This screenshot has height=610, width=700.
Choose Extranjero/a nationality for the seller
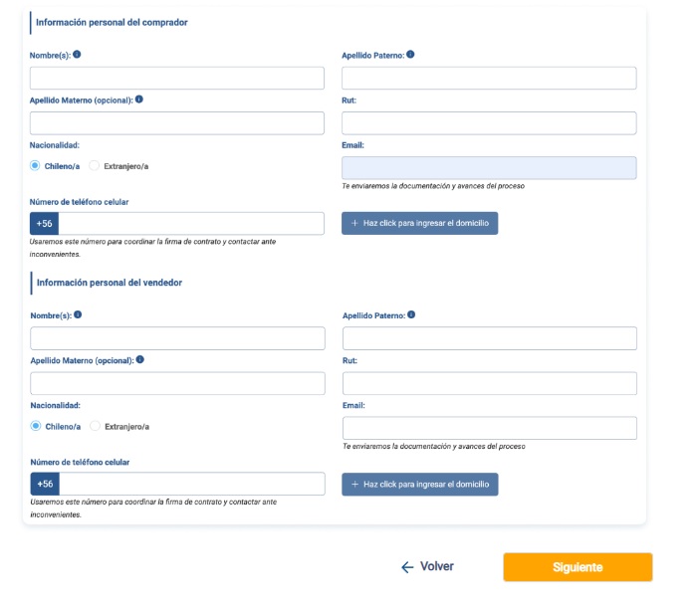click(96, 426)
